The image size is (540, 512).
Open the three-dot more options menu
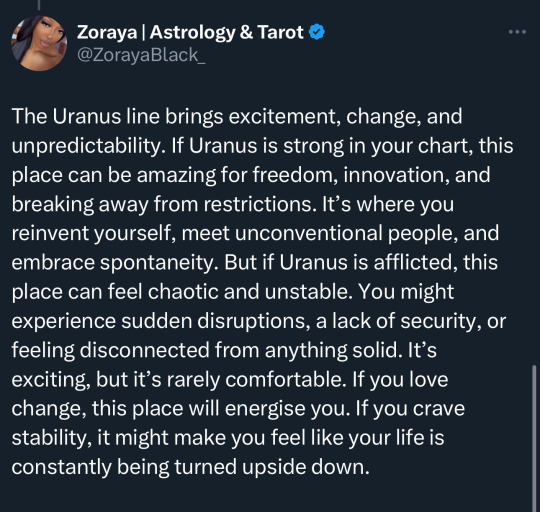click(517, 32)
